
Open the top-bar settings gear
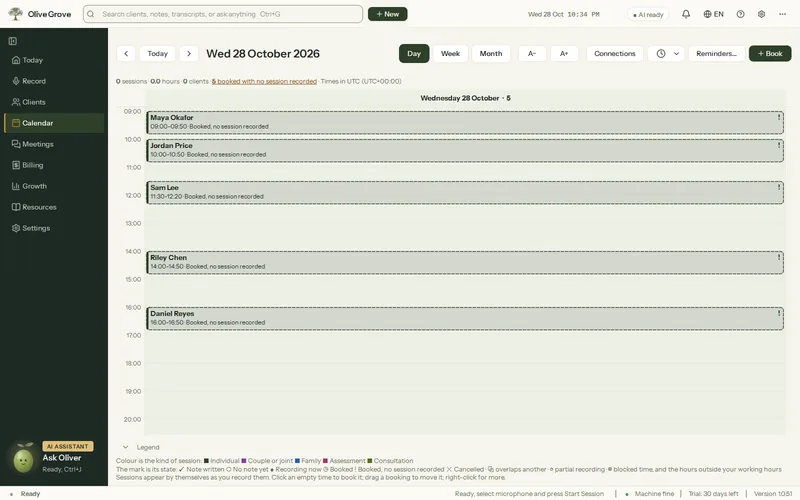(x=761, y=14)
